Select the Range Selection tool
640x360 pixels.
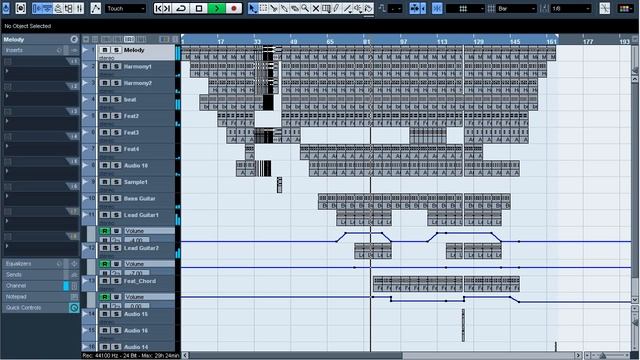click(x=264, y=8)
